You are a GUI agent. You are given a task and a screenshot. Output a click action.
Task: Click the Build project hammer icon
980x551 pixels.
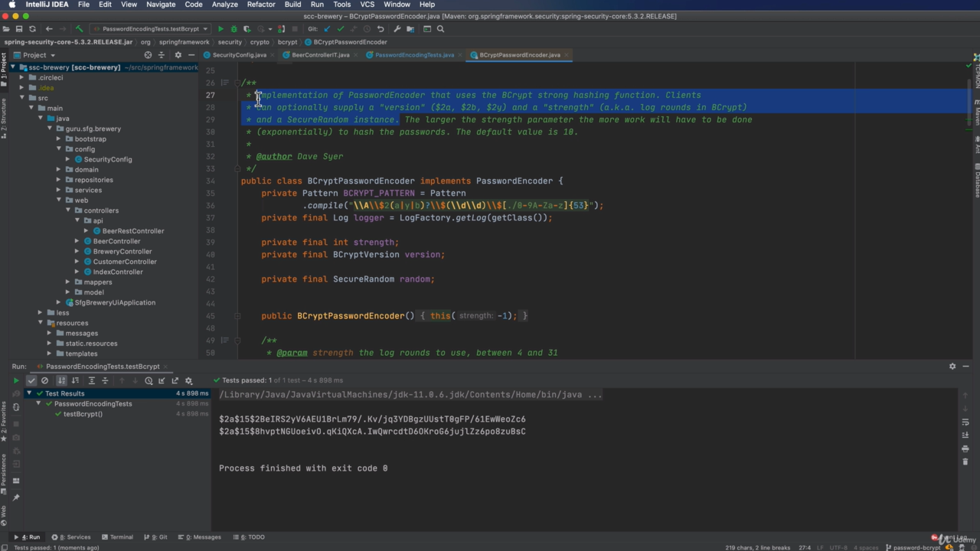click(79, 29)
